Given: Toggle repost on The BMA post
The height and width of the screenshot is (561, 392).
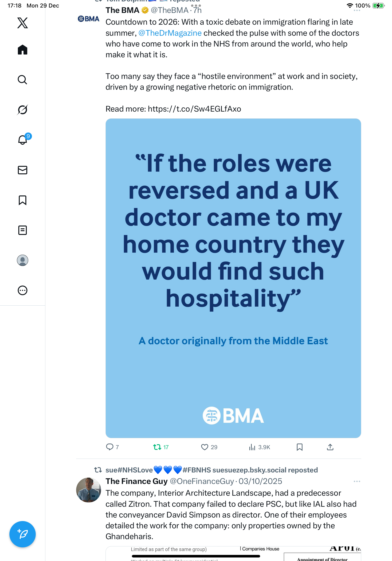Looking at the screenshot, I should (x=157, y=447).
